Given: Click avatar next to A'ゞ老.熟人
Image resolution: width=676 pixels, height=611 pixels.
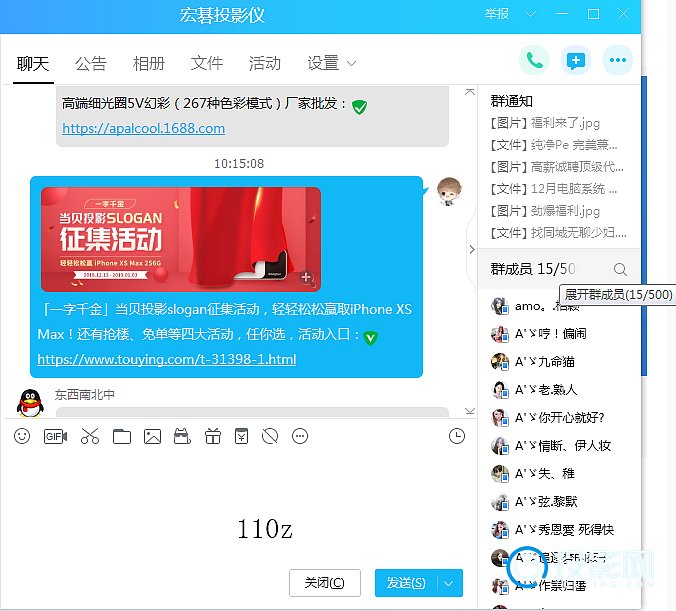Looking at the screenshot, I should [x=500, y=390].
